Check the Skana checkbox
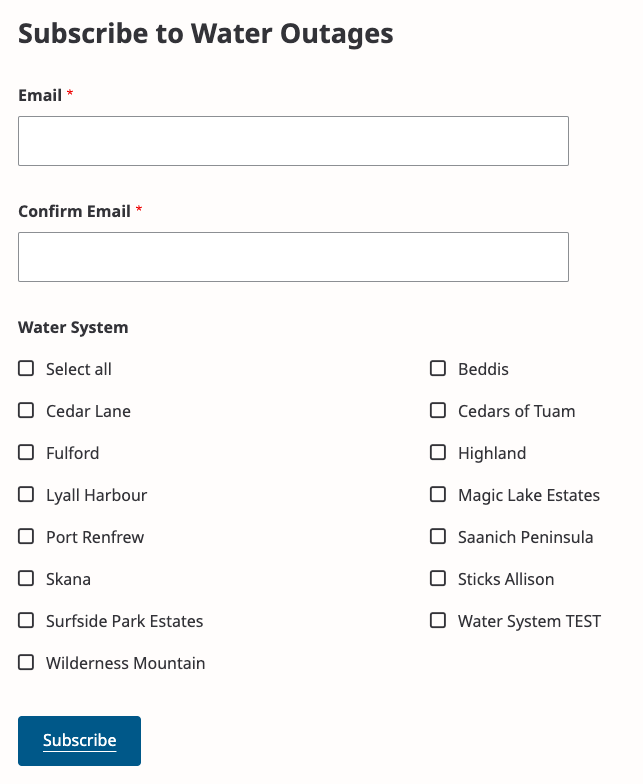Screen dimensions: 643x784 tap(26, 579)
